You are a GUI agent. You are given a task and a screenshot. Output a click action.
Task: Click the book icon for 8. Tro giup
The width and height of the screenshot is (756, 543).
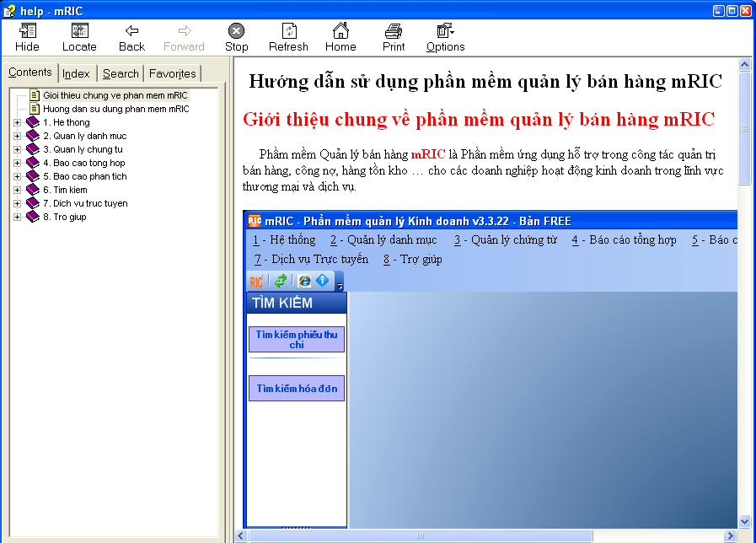click(x=33, y=217)
